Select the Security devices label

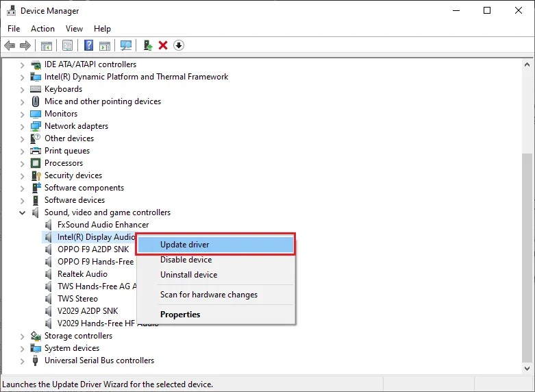[x=73, y=175]
